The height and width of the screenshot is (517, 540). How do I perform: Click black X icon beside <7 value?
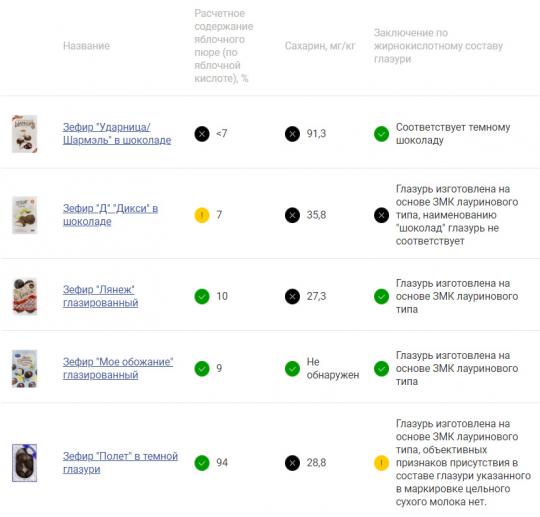[x=202, y=134]
